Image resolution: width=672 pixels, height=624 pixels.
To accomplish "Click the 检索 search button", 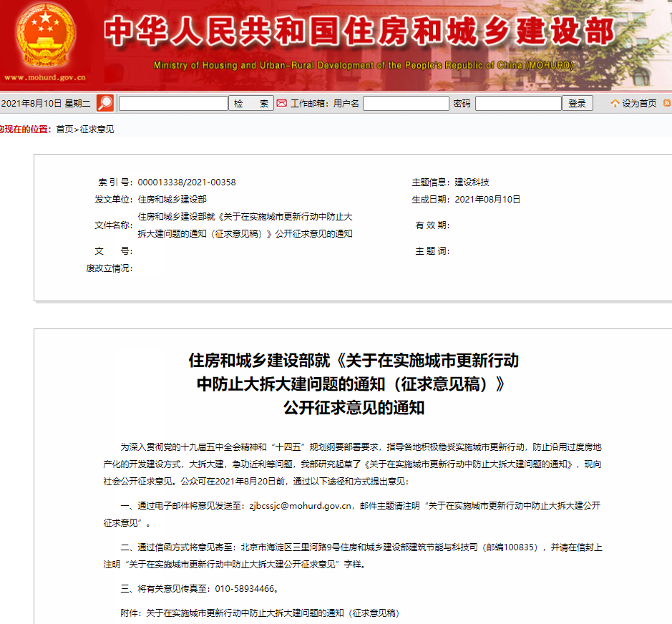I will [251, 103].
